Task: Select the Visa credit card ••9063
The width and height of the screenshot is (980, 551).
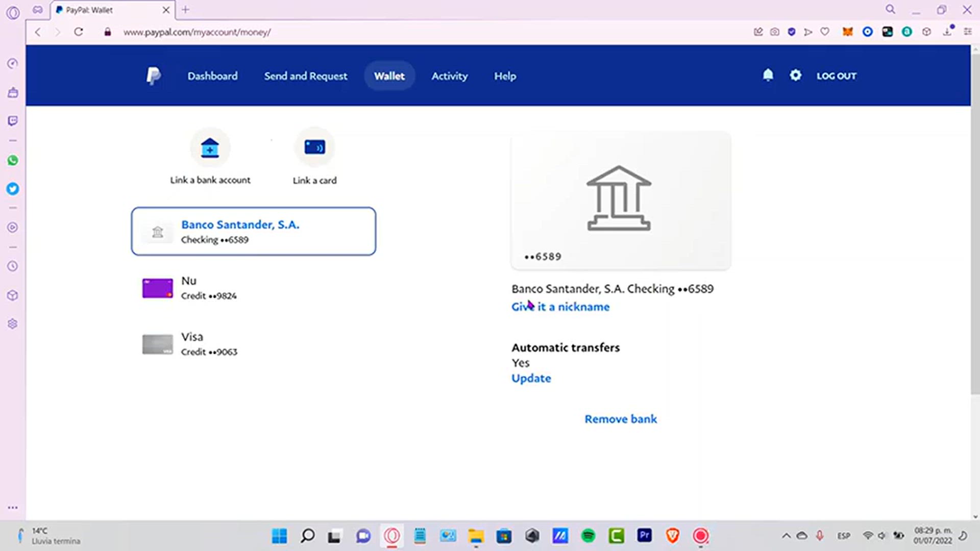Action: coord(254,344)
